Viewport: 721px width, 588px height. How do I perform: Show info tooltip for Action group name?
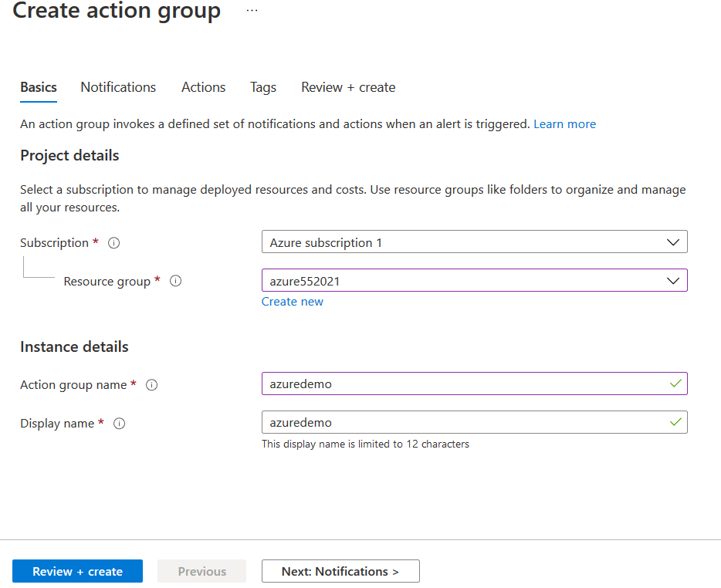(152, 385)
